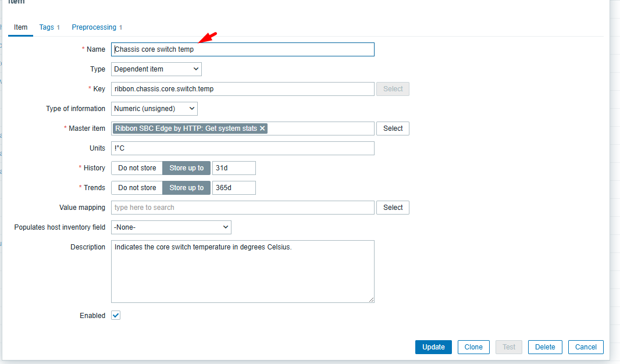Open the Preprocessing tab

tap(94, 27)
